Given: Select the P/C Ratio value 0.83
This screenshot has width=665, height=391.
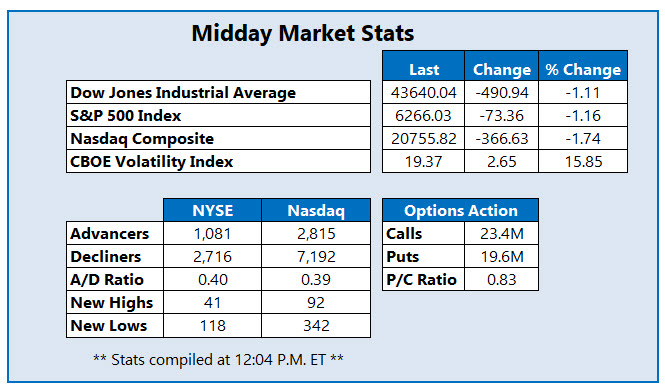Looking at the screenshot, I should (501, 279).
